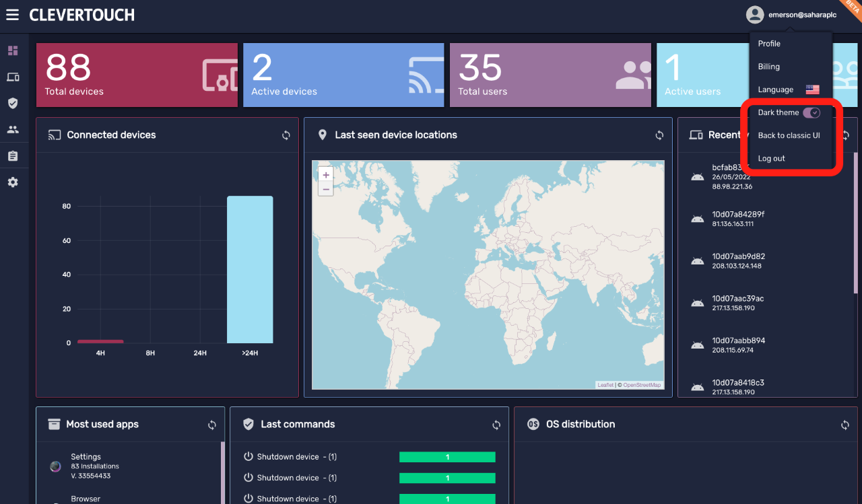
Task: Refresh Last seen device locations panel
Action: 659,135
